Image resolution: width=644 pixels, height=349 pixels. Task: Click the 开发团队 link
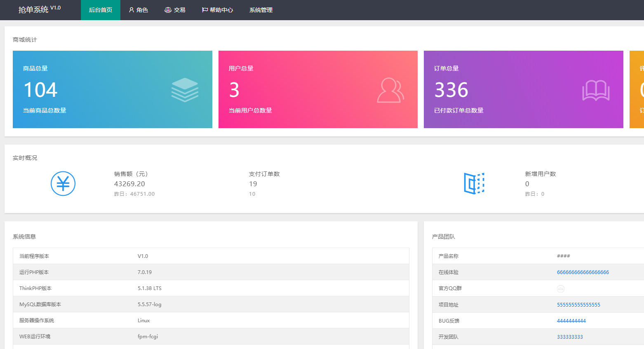point(571,337)
